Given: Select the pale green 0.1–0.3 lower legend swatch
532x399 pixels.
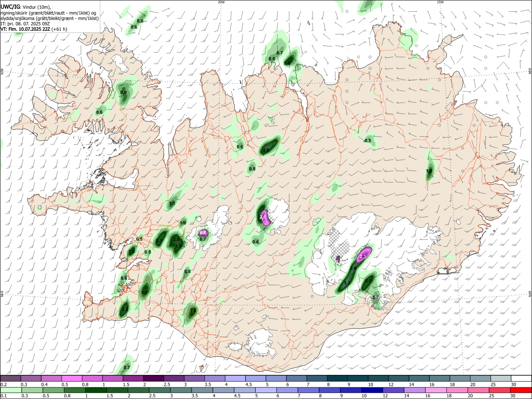Looking at the screenshot, I should pyautogui.click(x=10, y=390).
